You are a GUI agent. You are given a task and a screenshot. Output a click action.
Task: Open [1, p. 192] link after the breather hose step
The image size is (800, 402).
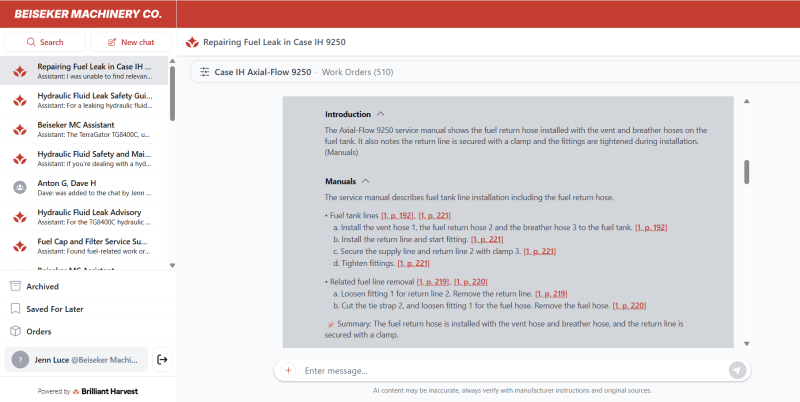651,228
